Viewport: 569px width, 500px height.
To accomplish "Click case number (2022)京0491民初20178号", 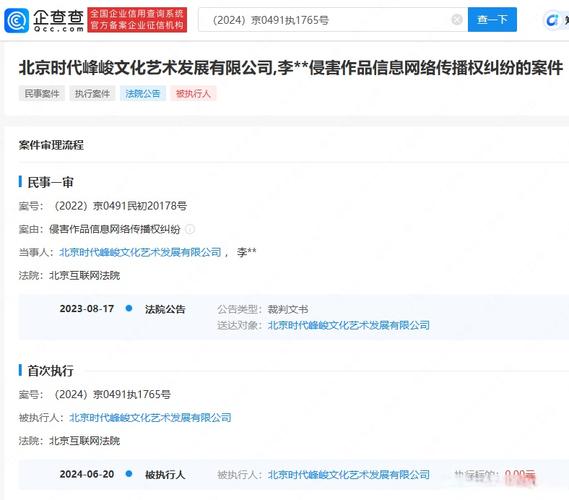I will (120, 206).
